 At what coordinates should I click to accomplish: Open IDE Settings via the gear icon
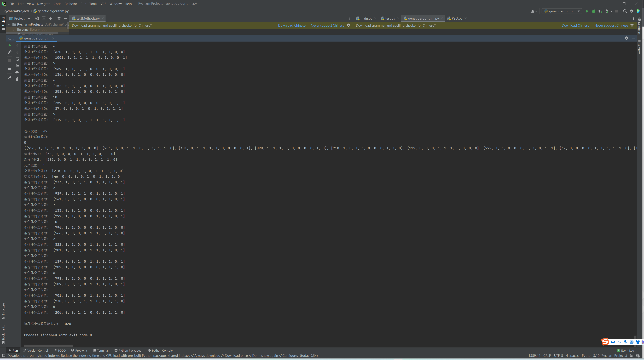pos(632,11)
